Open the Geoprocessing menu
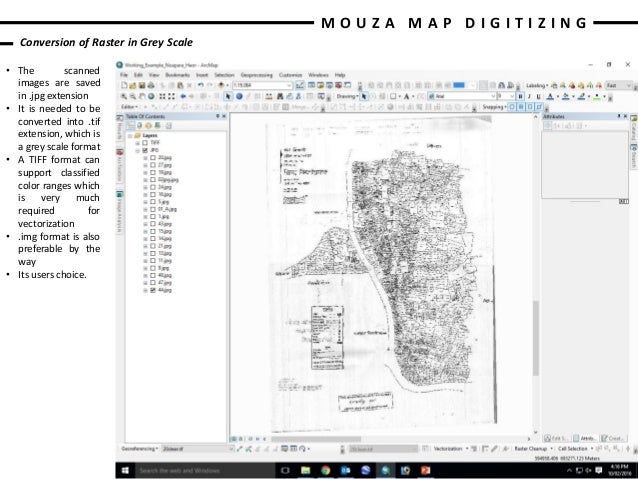The image size is (638, 479). (x=255, y=74)
